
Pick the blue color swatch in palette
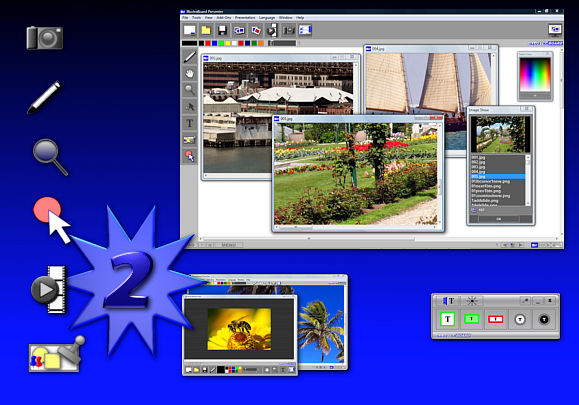coord(215,43)
